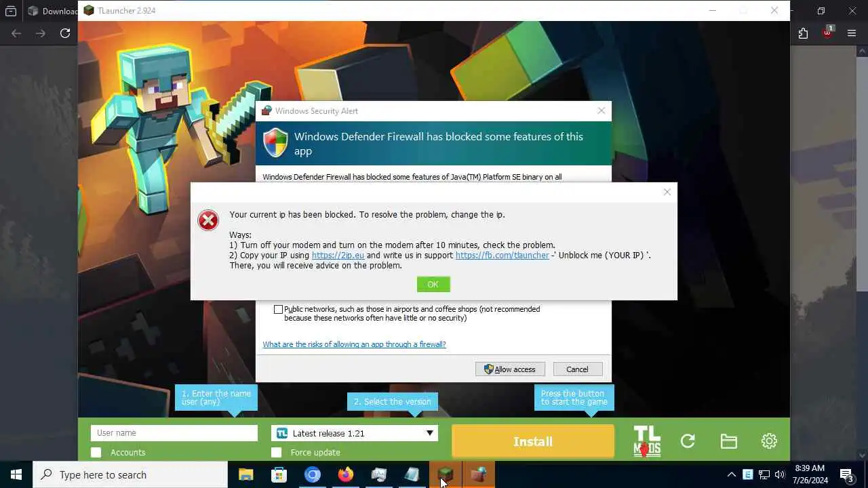Open the https://fb.com/tlauncher support link

pyautogui.click(x=502, y=256)
